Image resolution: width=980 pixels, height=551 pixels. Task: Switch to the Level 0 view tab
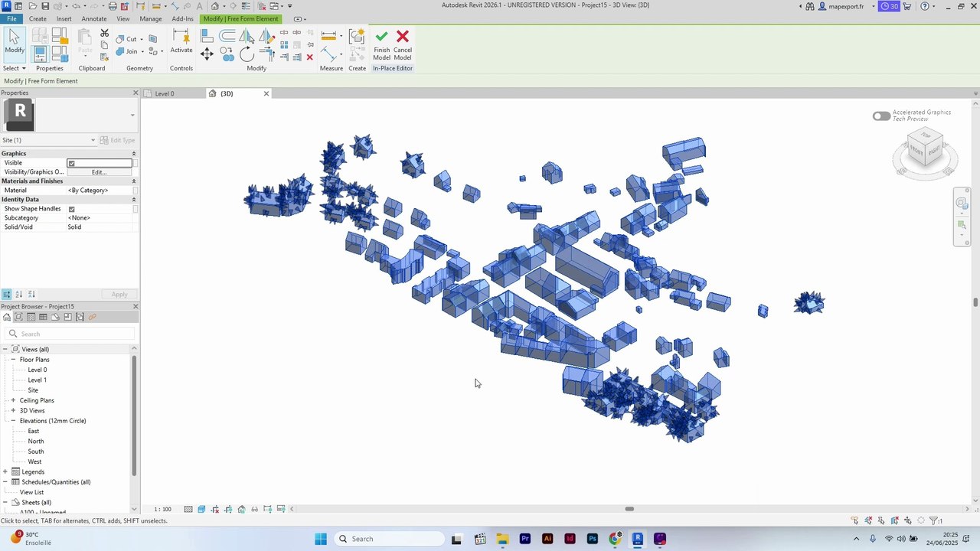(x=165, y=93)
